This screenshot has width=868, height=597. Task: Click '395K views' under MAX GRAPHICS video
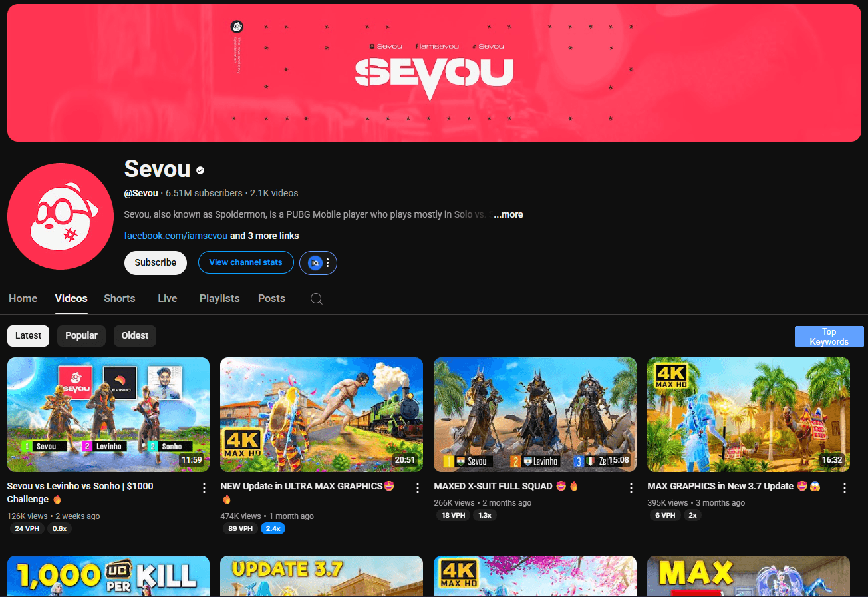668,502
